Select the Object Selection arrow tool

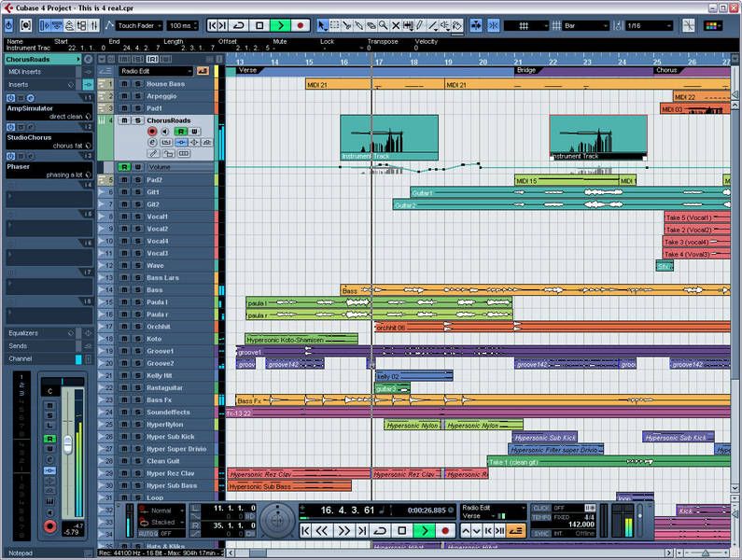click(x=324, y=25)
